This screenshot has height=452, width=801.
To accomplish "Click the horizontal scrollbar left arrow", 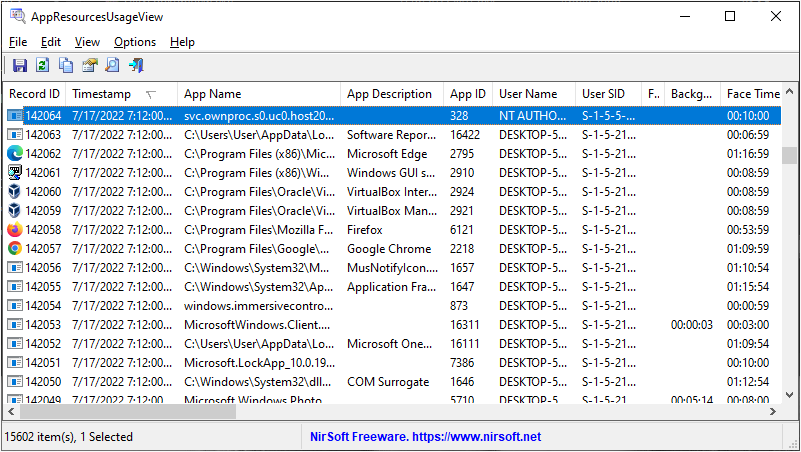I will [x=11, y=411].
